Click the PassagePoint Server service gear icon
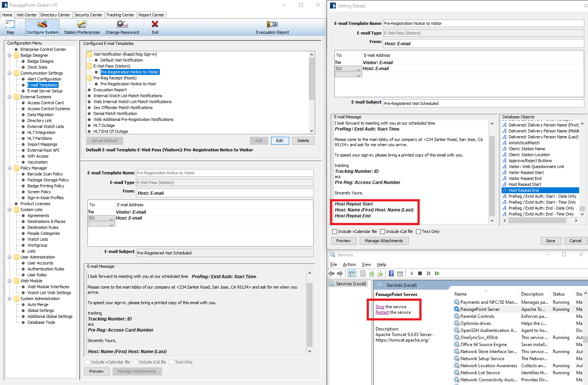The height and width of the screenshot is (385, 588). click(x=457, y=309)
